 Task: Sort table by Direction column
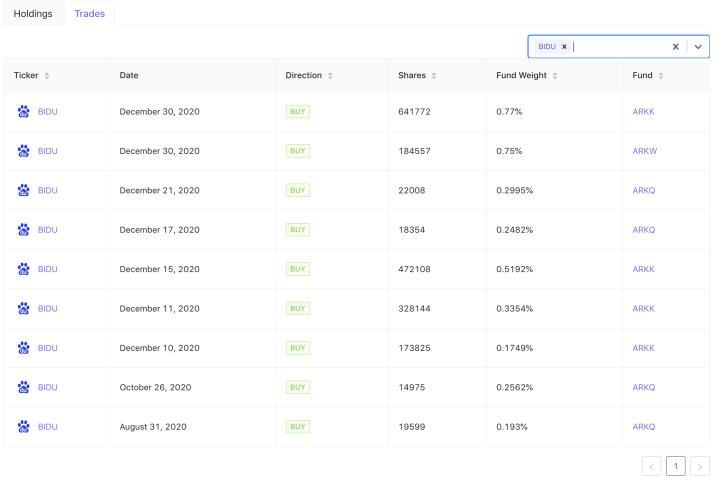tap(330, 75)
